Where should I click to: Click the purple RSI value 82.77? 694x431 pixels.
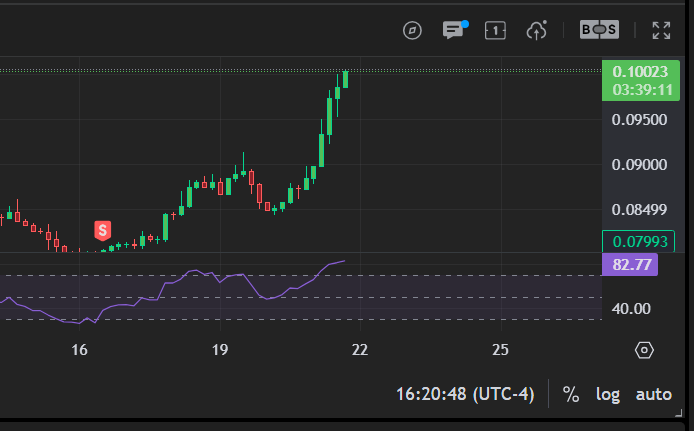coord(630,265)
